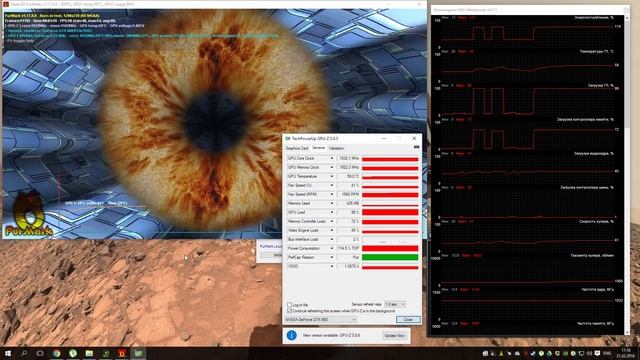Open the GPU Memory Clock sensor dropdown

coord(331,167)
